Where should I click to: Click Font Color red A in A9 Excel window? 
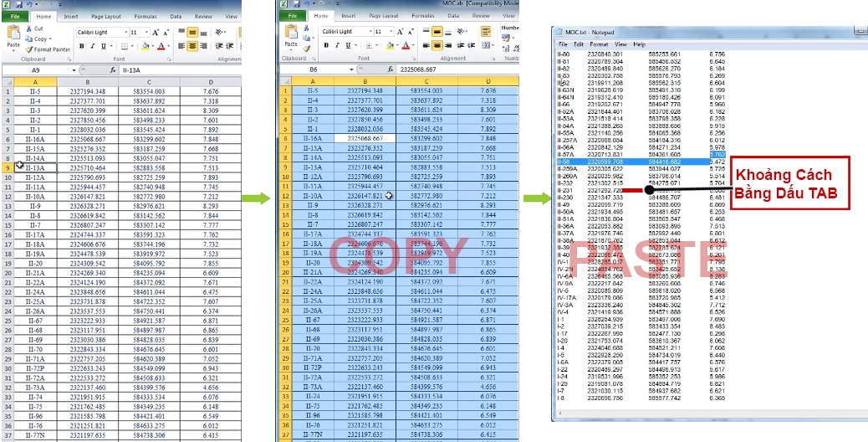pos(161,46)
